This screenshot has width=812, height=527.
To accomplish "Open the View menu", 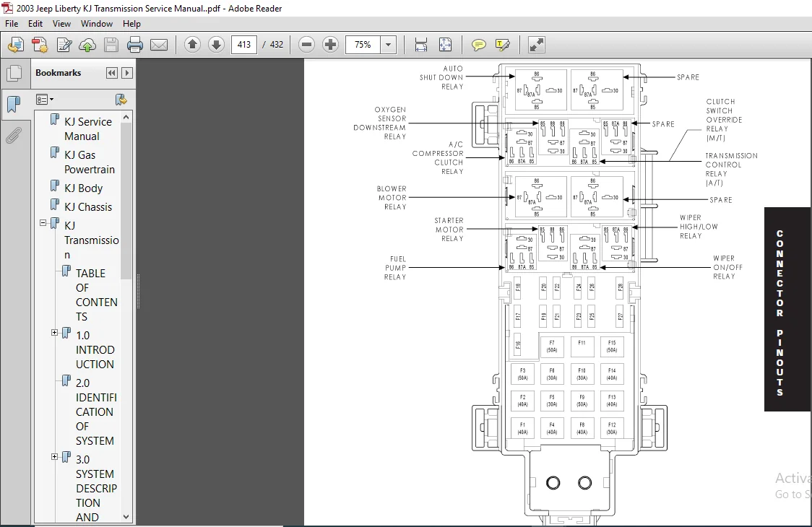I will click(x=61, y=24).
